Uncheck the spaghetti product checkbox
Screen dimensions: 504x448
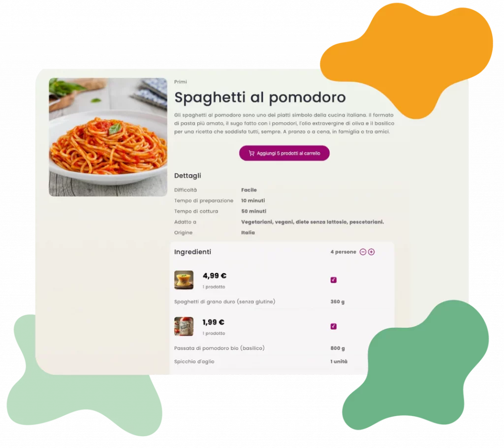(x=333, y=280)
